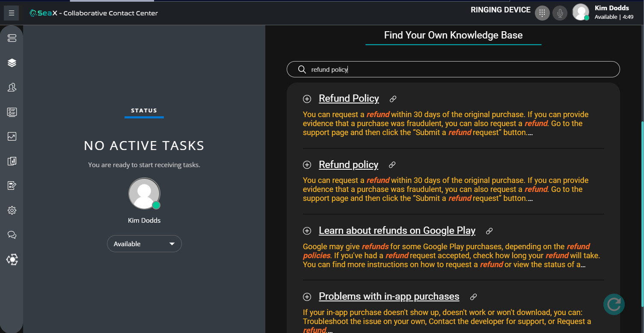644x333 pixels.
Task: Click the edit form pencil sidebar icon
Action: (x=12, y=186)
